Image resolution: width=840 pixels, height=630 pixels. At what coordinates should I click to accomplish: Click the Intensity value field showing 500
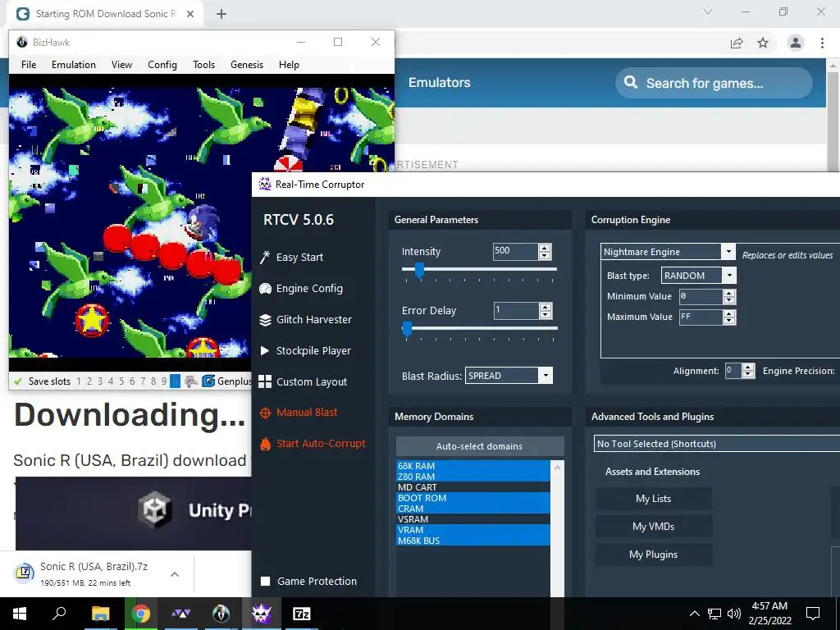[x=515, y=251]
